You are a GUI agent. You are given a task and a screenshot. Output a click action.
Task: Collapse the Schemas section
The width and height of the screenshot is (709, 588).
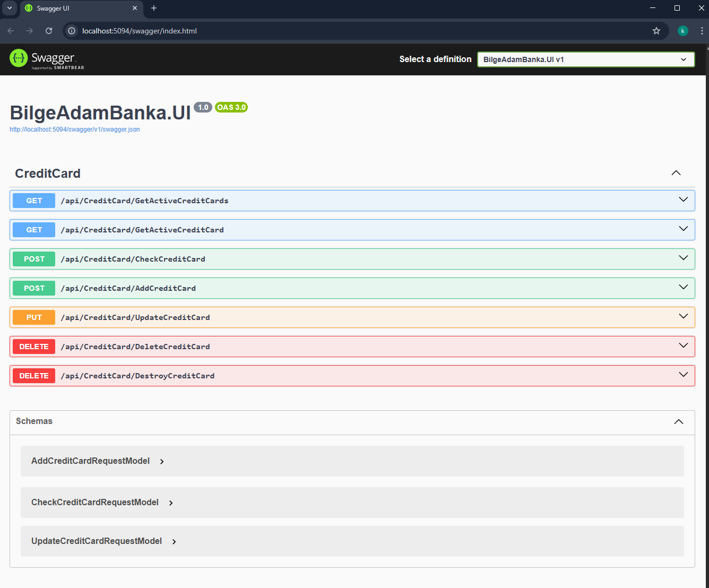(x=678, y=421)
